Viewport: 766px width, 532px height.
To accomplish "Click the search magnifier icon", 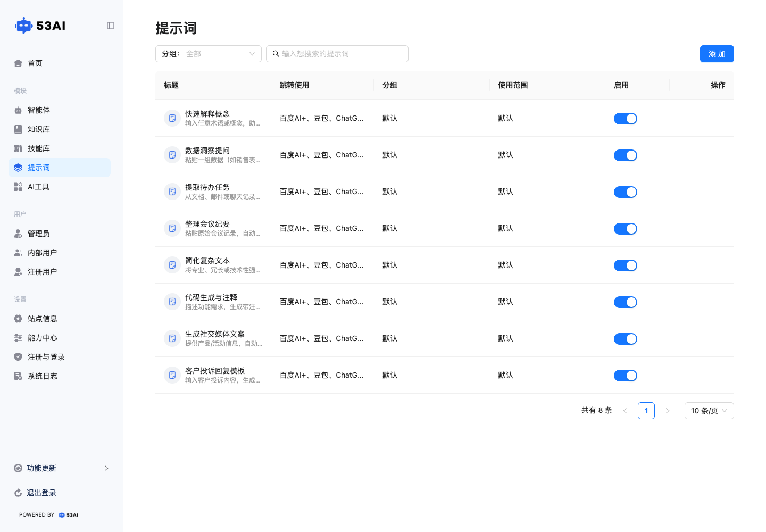I will pyautogui.click(x=276, y=54).
